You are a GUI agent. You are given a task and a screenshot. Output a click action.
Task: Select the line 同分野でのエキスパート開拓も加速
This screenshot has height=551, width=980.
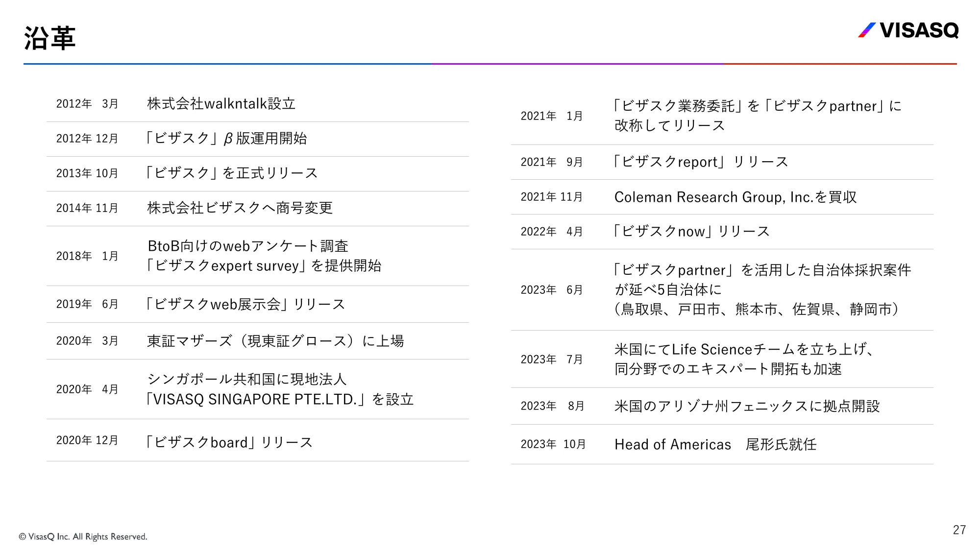[x=728, y=369]
